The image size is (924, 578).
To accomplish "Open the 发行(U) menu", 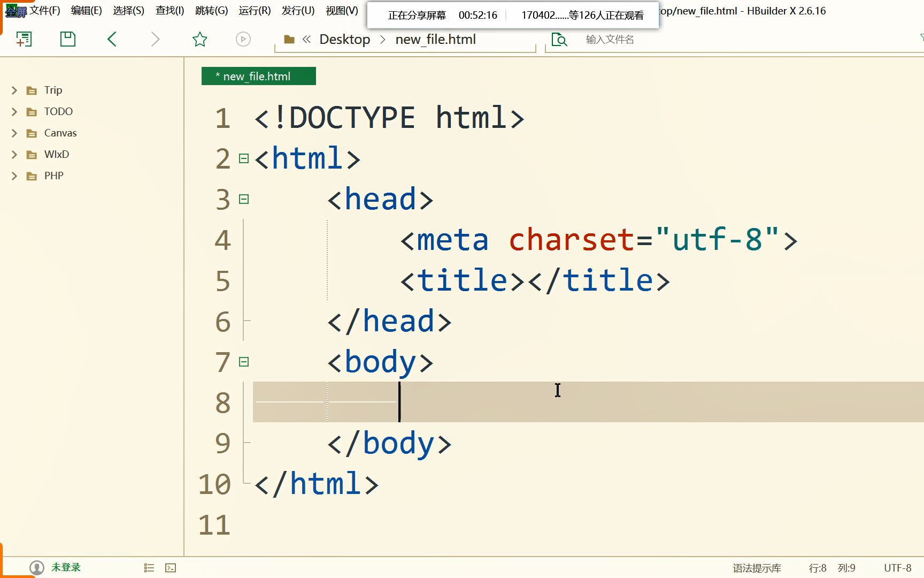I will [x=298, y=11].
